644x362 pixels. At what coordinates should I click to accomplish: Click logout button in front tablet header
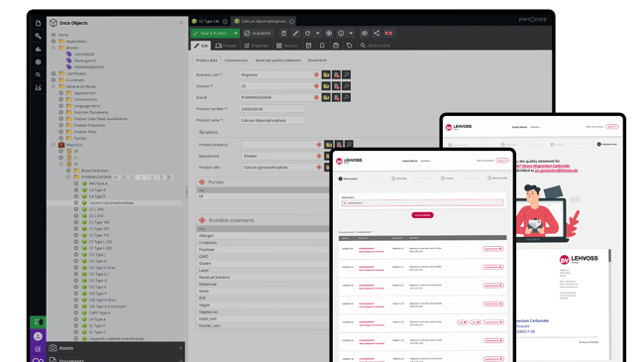[x=502, y=161]
